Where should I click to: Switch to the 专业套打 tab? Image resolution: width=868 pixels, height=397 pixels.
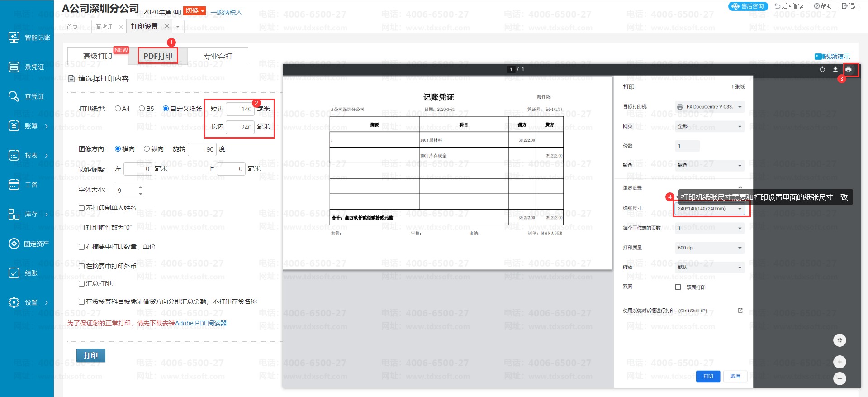(218, 56)
